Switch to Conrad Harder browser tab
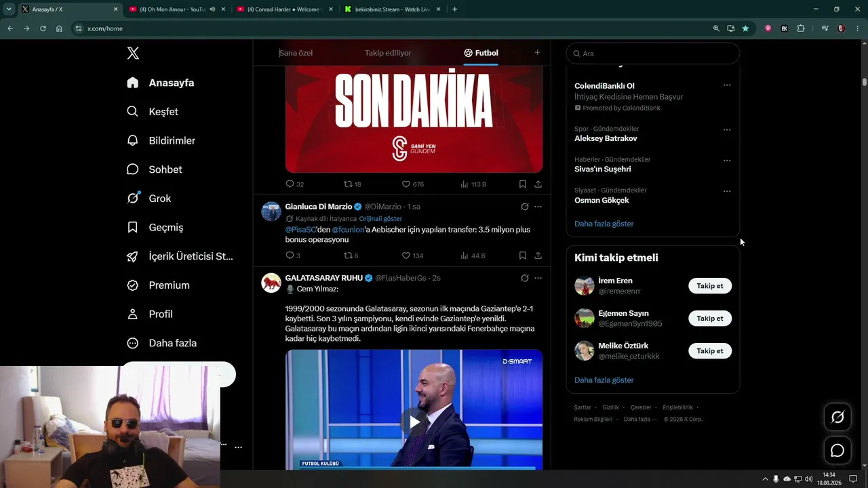This screenshot has height=488, width=868. pos(285,9)
